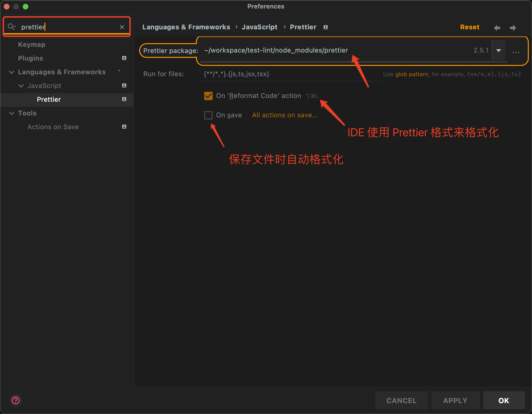Click project-level icon beside Plugins
The height and width of the screenshot is (414, 532).
(x=124, y=58)
